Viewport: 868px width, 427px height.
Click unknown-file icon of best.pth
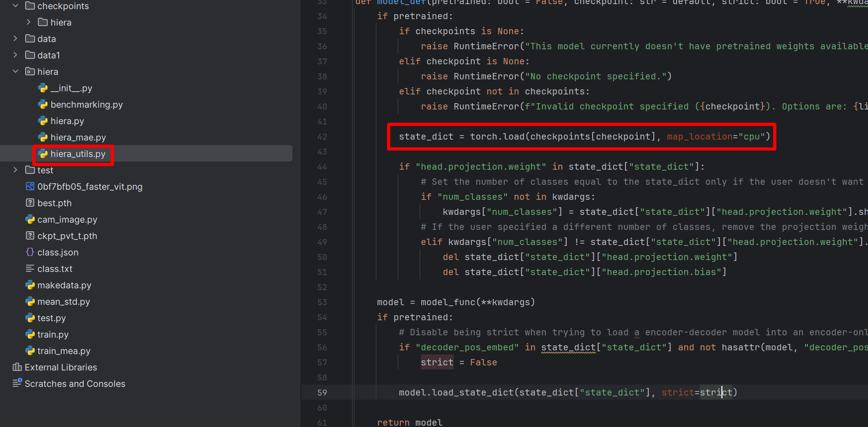tap(30, 203)
